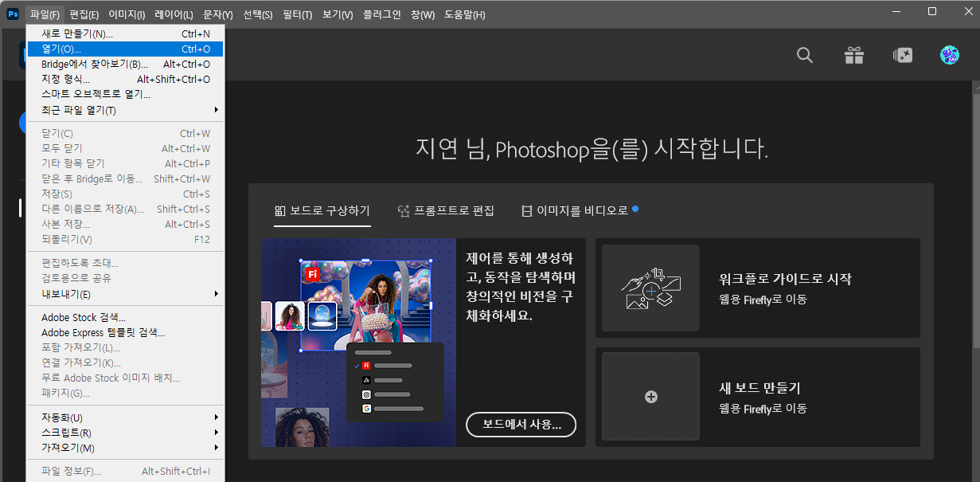Click the Photoshop Ps app icon

[13, 14]
